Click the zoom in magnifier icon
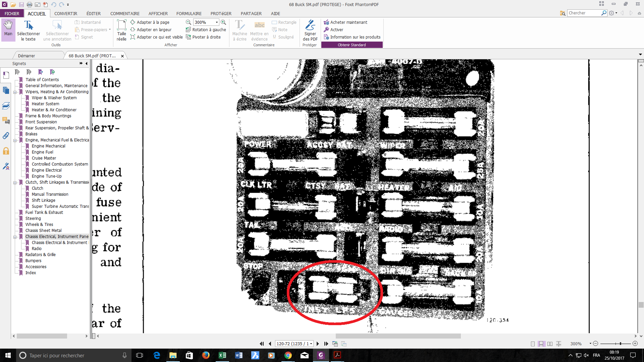Screen dimensions: 644x362 point(223,22)
